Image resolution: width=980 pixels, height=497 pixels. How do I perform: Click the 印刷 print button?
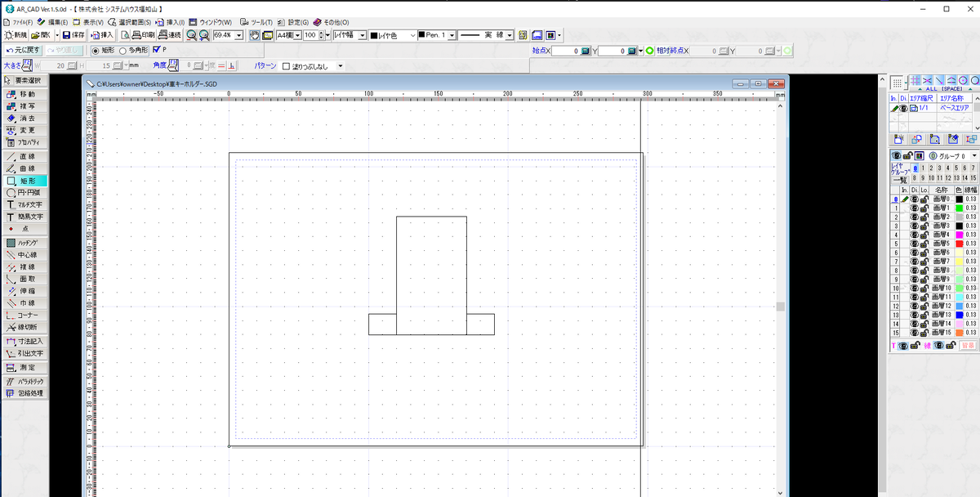coord(144,35)
